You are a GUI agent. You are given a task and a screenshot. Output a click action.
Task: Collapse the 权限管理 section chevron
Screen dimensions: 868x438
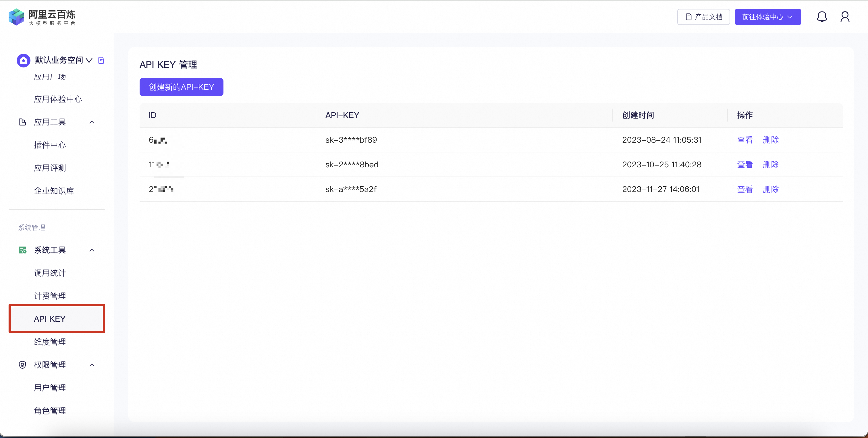[92, 365]
